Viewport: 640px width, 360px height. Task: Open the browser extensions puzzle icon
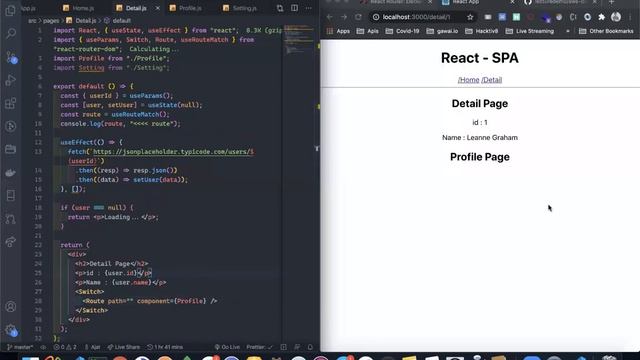click(x=602, y=17)
